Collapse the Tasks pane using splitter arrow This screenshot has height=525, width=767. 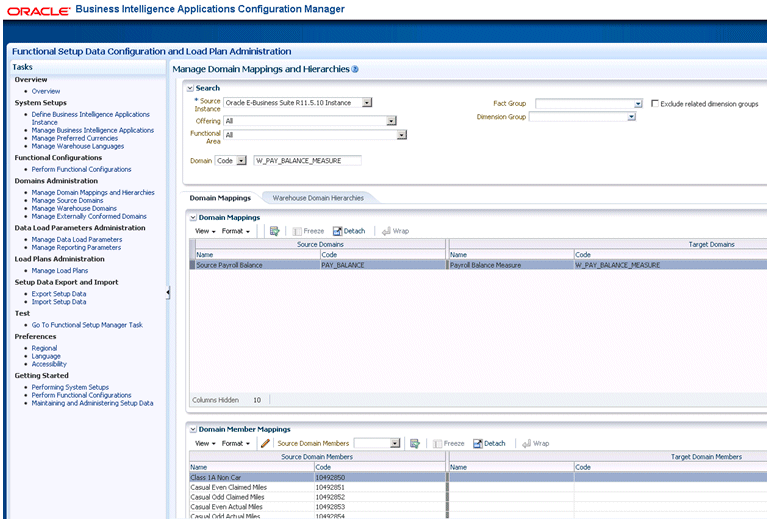(168, 293)
